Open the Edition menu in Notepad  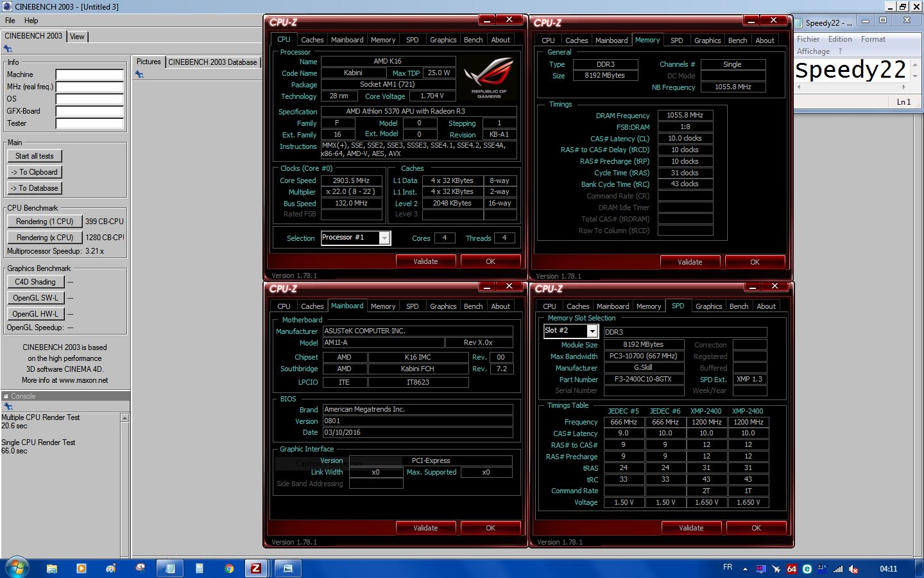point(840,39)
